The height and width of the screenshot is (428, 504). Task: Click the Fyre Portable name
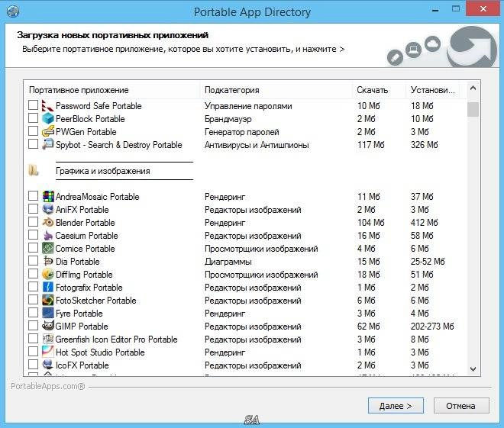click(79, 314)
